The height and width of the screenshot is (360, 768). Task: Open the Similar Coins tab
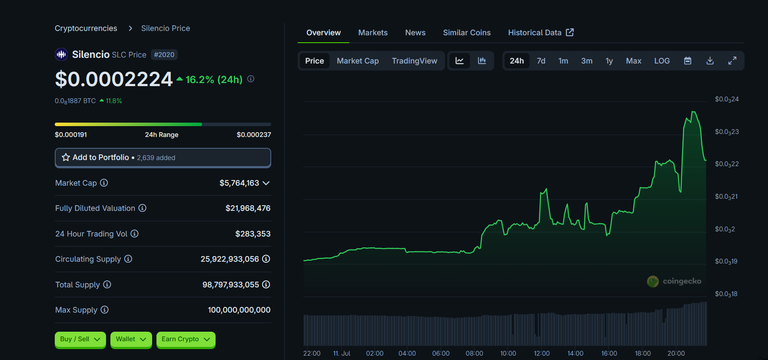click(x=467, y=33)
